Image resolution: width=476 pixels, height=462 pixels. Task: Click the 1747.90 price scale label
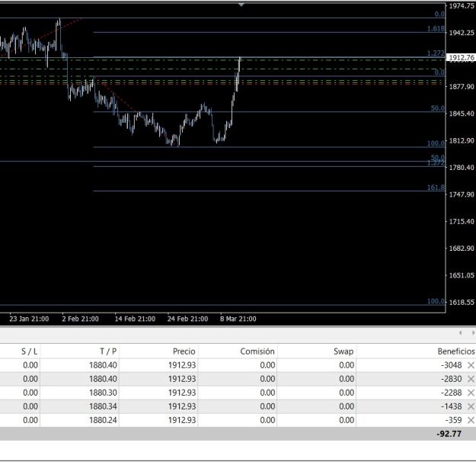pyautogui.click(x=462, y=194)
